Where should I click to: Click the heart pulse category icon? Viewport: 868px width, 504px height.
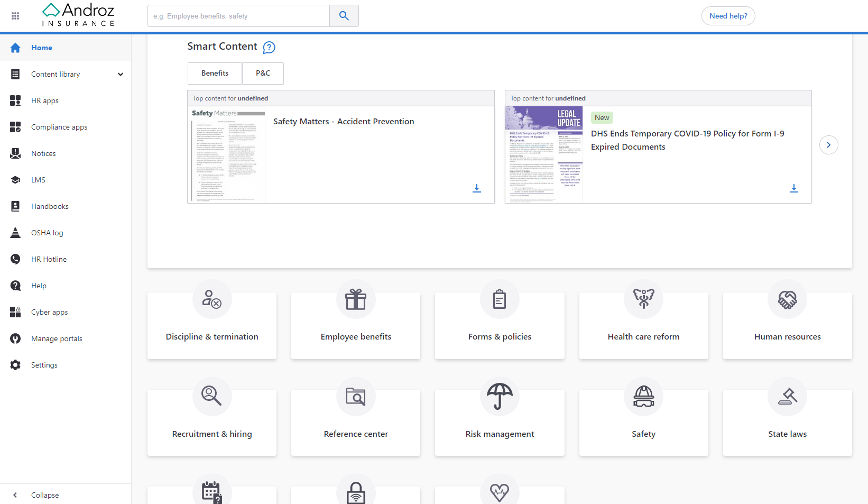(x=500, y=492)
